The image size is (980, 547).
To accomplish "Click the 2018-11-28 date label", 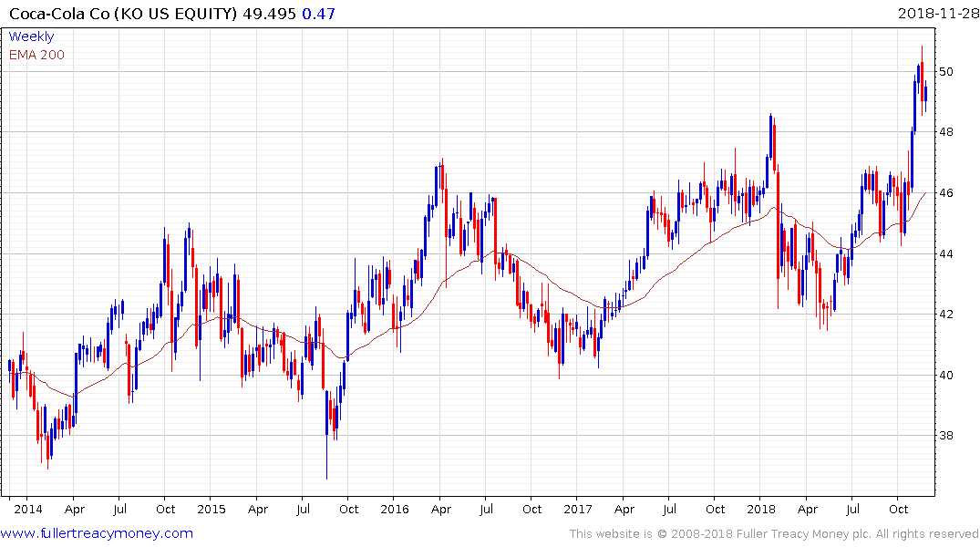I will (938, 13).
